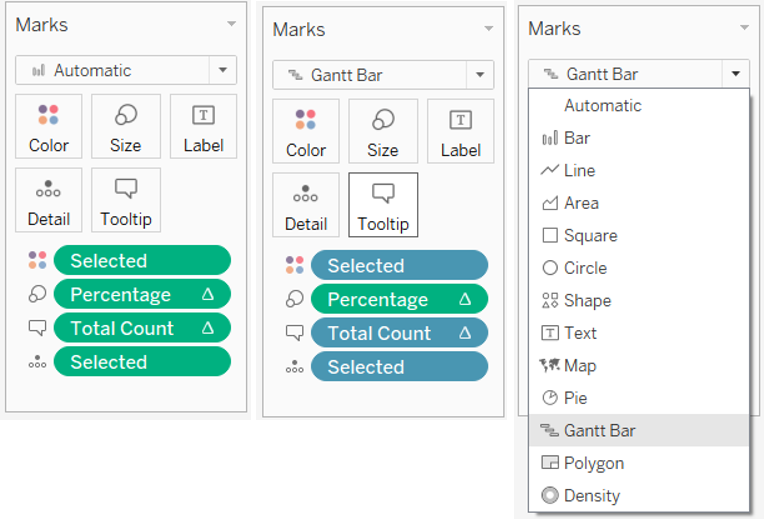This screenshot has width=764, height=519.
Task: Choose Square from the mark type list
Action: tap(639, 236)
